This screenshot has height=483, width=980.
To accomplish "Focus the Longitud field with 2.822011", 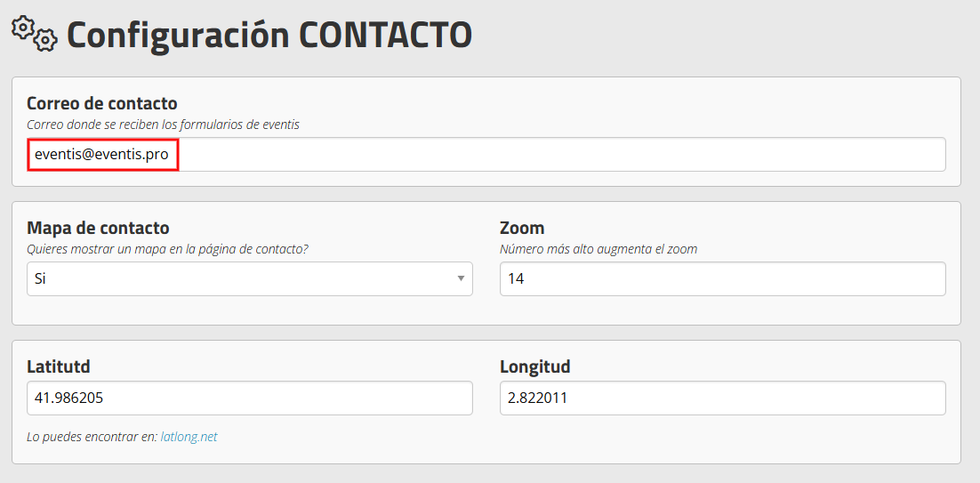I will [722, 398].
